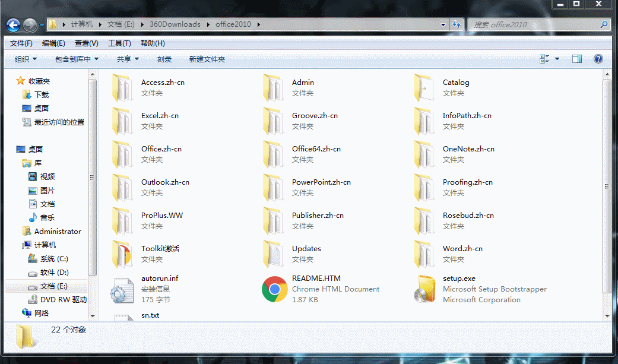The height and width of the screenshot is (364, 618).
Task: Click the search magnifier icon
Action: [604, 24]
